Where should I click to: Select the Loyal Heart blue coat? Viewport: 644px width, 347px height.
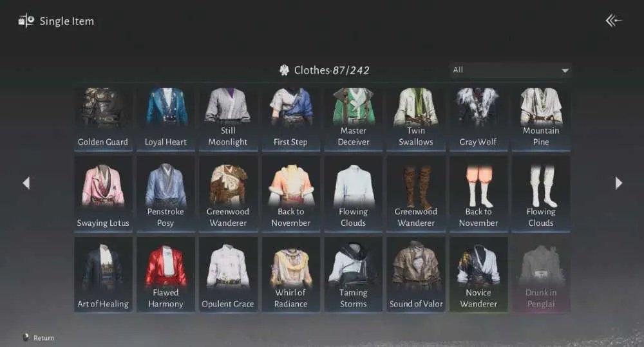[166, 118]
